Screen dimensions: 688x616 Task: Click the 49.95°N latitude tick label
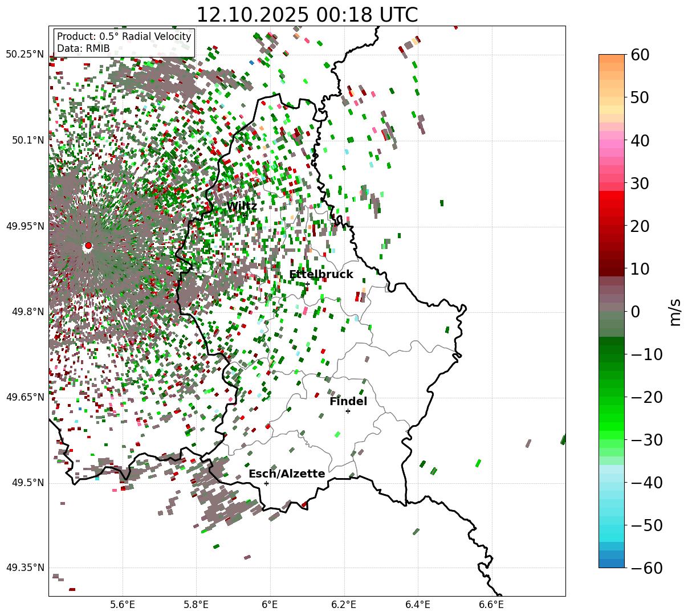click(x=25, y=226)
